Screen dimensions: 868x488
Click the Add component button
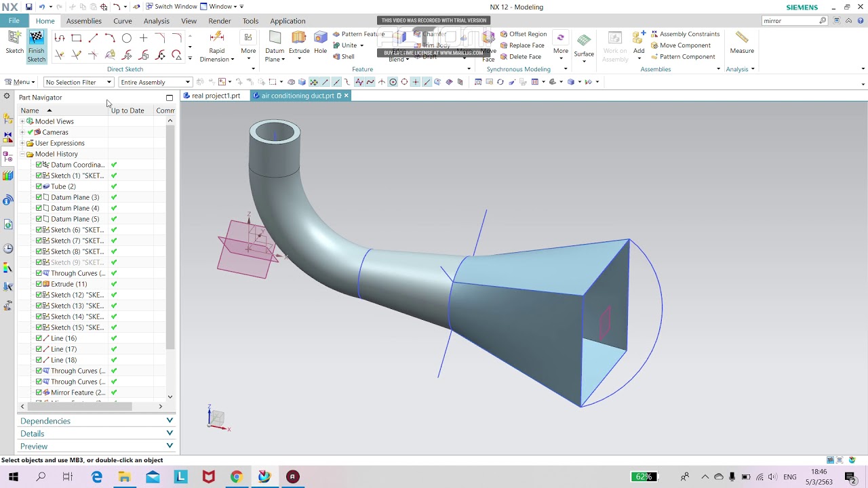[x=639, y=43]
